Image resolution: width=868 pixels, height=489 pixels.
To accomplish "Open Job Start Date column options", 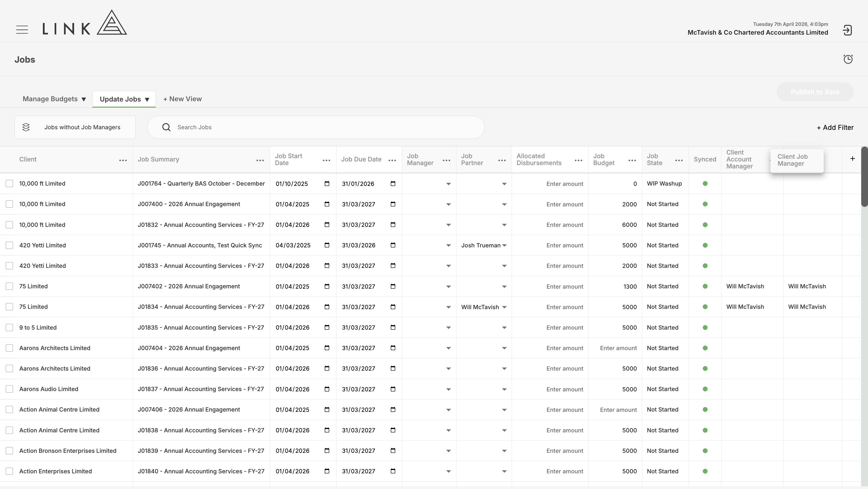I will (x=327, y=160).
